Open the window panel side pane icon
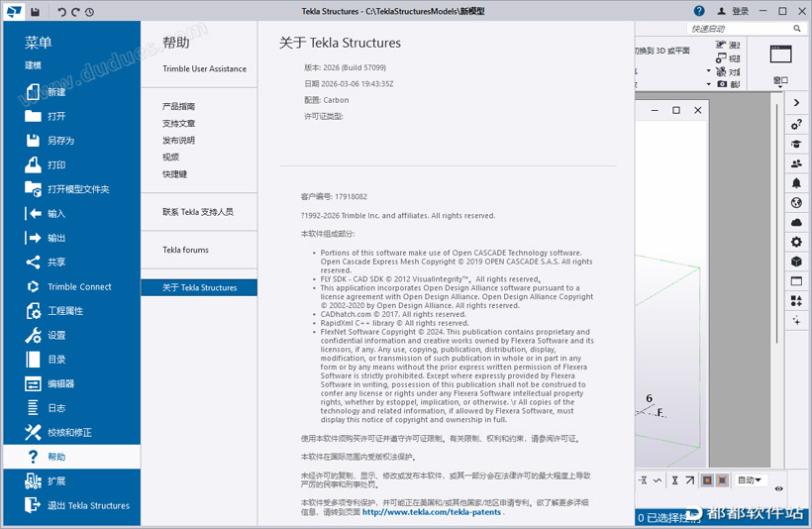This screenshot has height=529, width=812. (796, 281)
